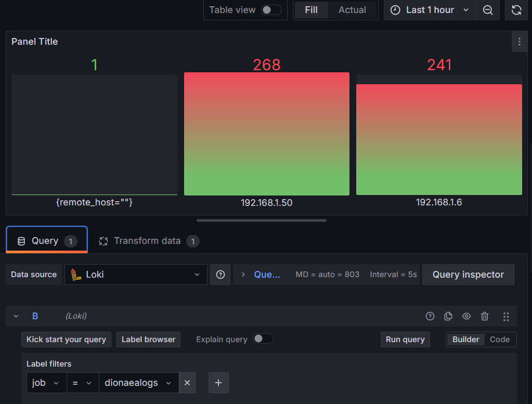
Task: Click the 241 value above the bar
Action: [x=439, y=64]
